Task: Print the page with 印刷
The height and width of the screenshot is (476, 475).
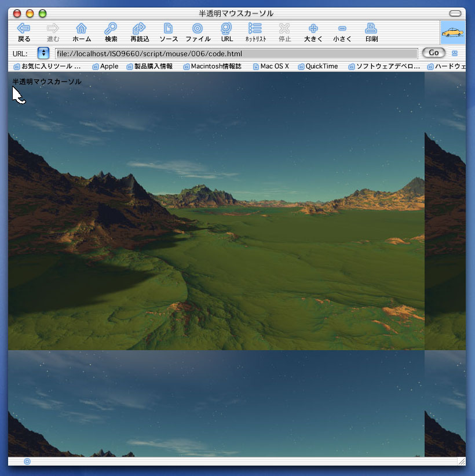Action: coord(371,32)
